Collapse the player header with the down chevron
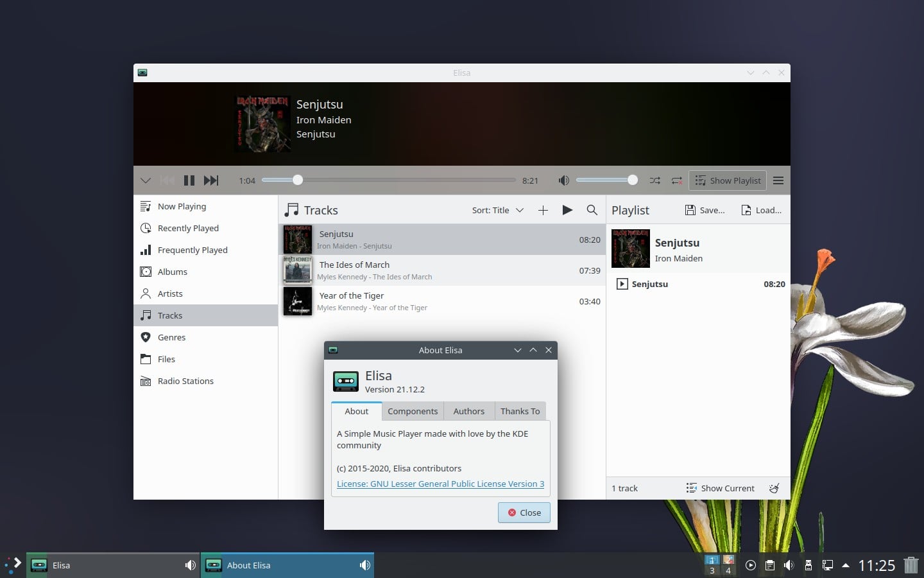Screen dimensions: 924x578 click(146, 180)
